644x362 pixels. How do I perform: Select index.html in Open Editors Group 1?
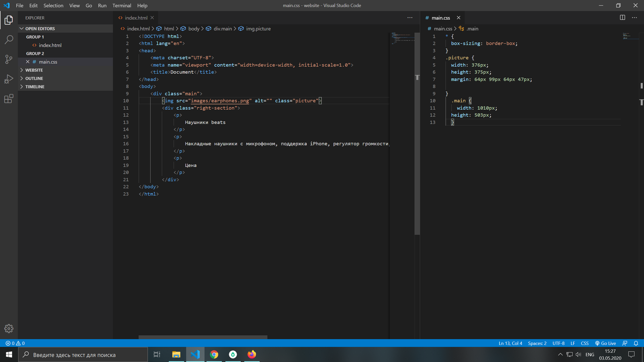[65, 45]
